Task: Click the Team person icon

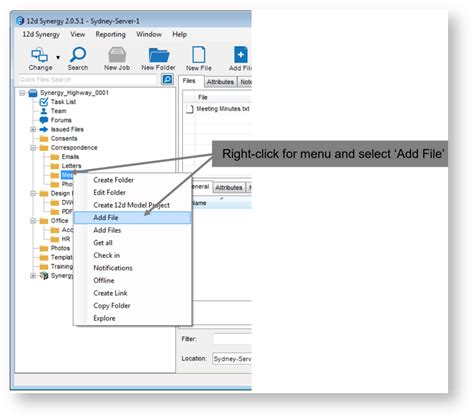Action: [44, 111]
